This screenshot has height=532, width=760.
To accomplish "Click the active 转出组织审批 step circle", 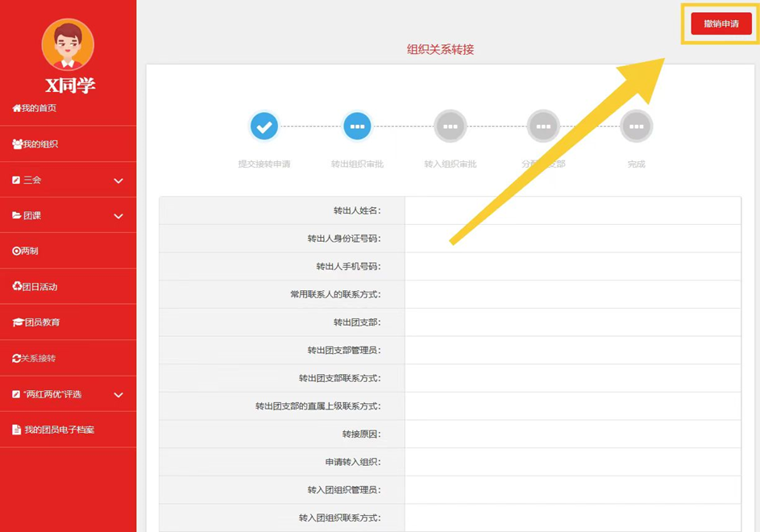I will [x=357, y=127].
